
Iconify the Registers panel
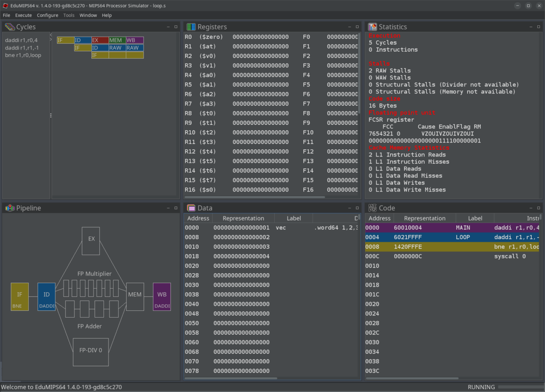[x=350, y=27]
